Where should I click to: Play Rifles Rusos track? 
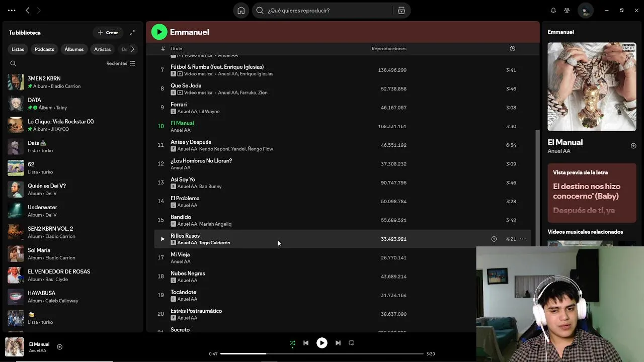[162, 239]
